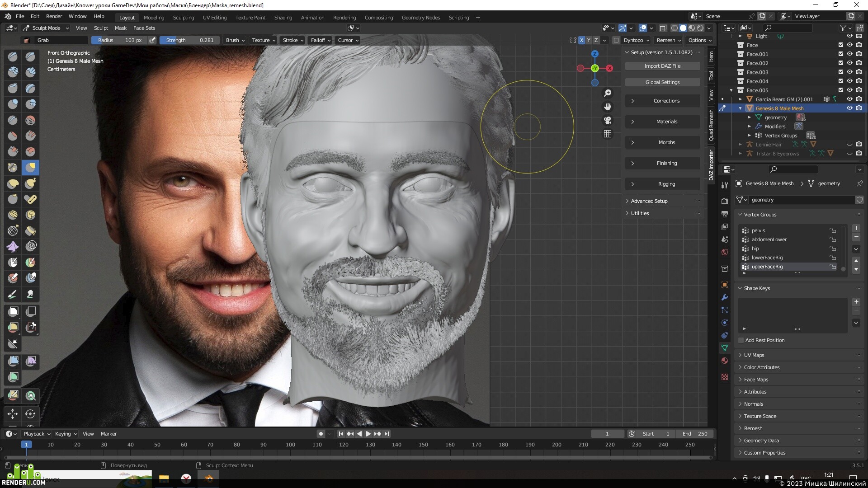This screenshot has width=868, height=488.
Task: Click the Global Settings button
Action: point(662,82)
